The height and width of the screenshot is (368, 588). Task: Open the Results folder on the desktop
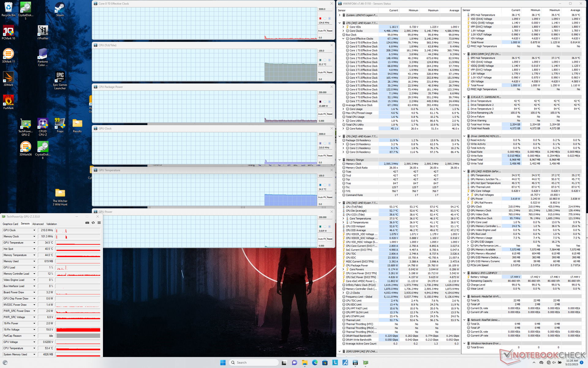[x=77, y=125]
